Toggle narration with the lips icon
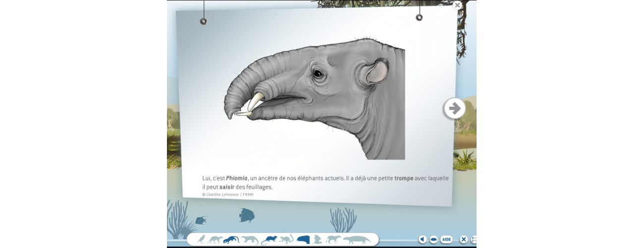The width and height of the screenshot is (644, 248). (x=433, y=240)
